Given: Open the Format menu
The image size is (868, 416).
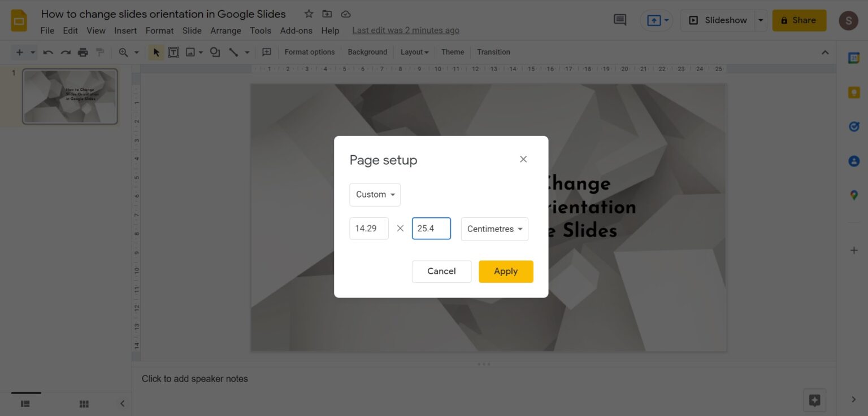Looking at the screenshot, I should click(159, 30).
